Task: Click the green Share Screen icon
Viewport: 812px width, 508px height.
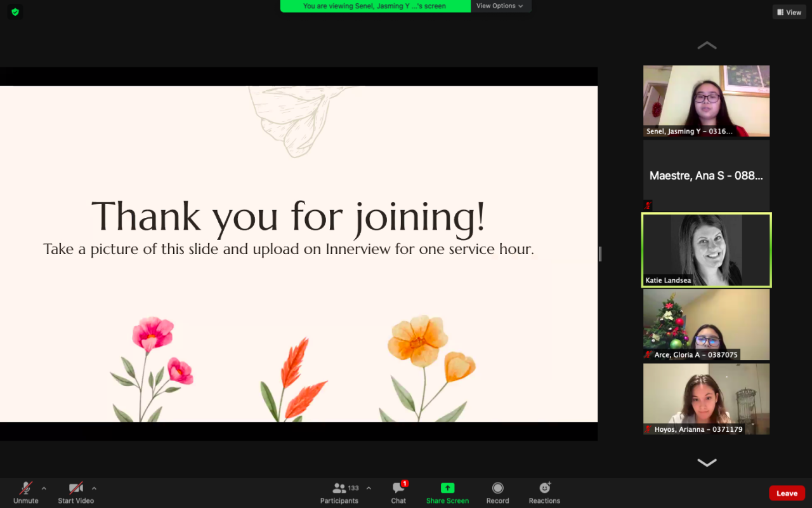Action: [448, 488]
